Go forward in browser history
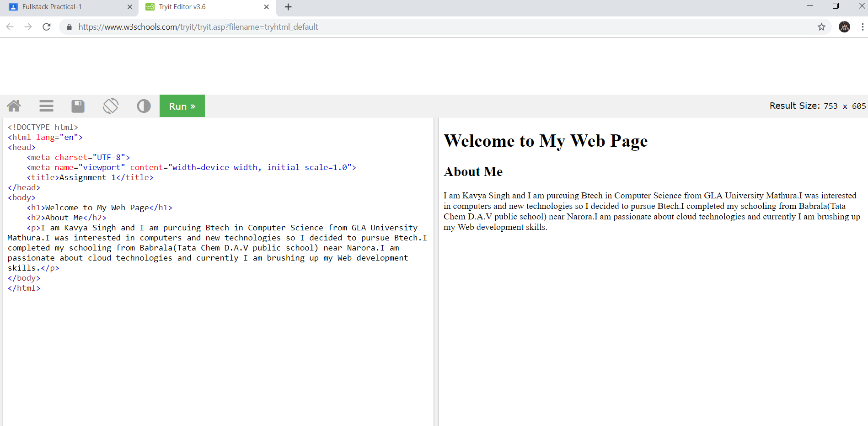868x426 pixels. [x=28, y=27]
